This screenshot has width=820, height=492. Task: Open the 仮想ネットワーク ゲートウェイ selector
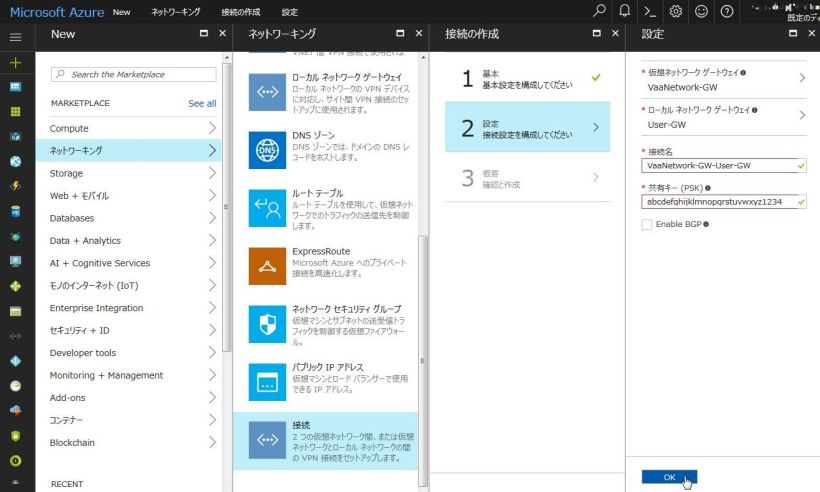coord(723,79)
